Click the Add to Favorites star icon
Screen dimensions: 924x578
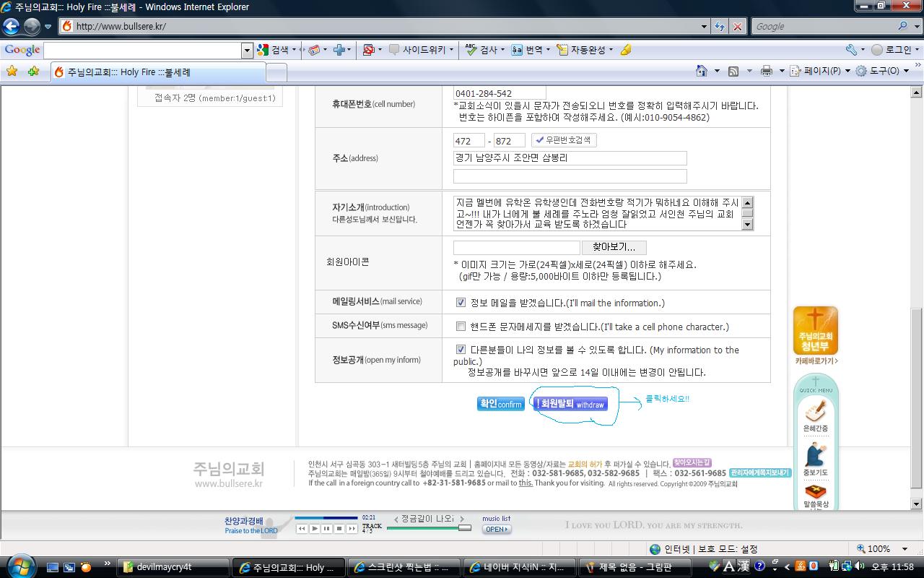pyautogui.click(x=33, y=71)
